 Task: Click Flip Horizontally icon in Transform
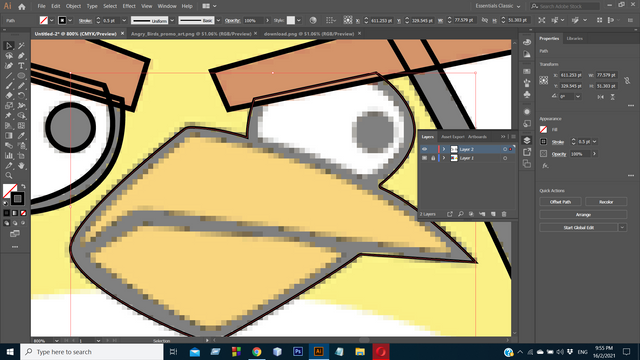[600, 97]
